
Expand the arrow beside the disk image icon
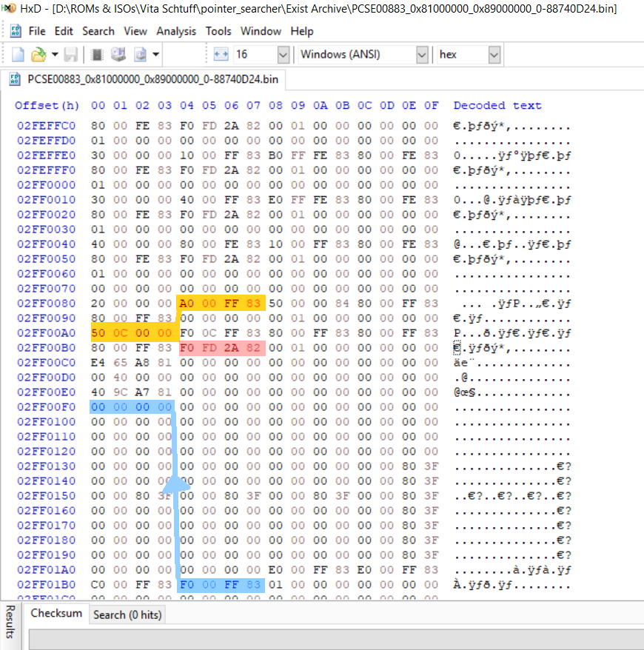pos(156,55)
